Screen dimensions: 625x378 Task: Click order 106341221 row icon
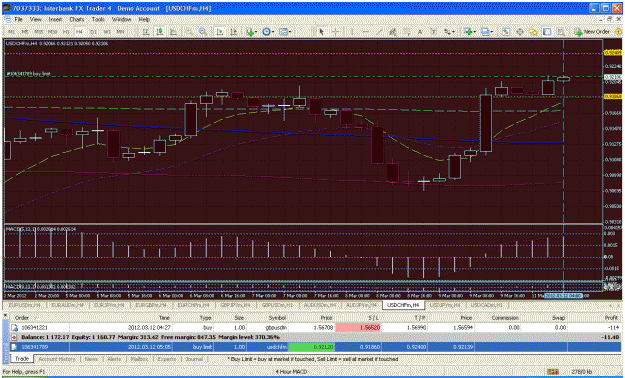point(15,327)
